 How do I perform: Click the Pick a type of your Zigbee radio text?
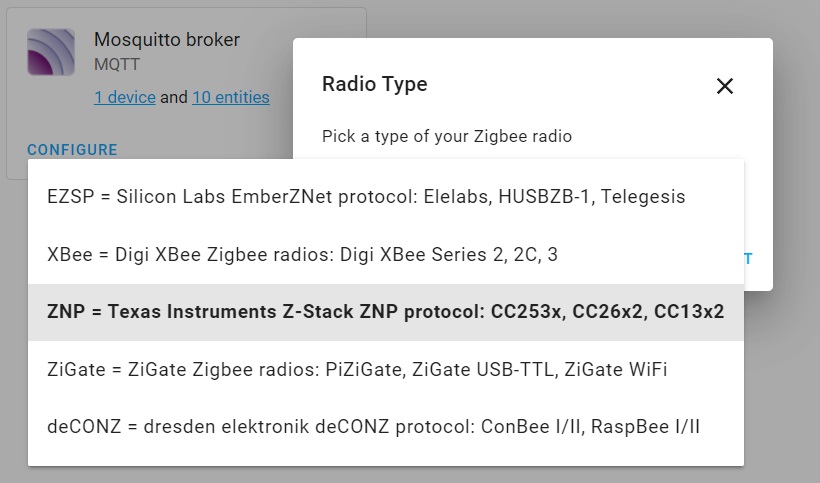click(x=447, y=136)
